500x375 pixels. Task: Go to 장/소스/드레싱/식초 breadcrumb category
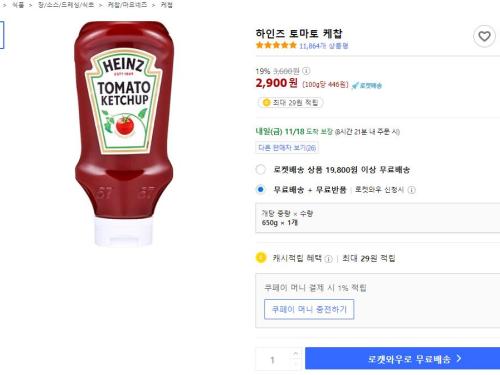click(66, 5)
